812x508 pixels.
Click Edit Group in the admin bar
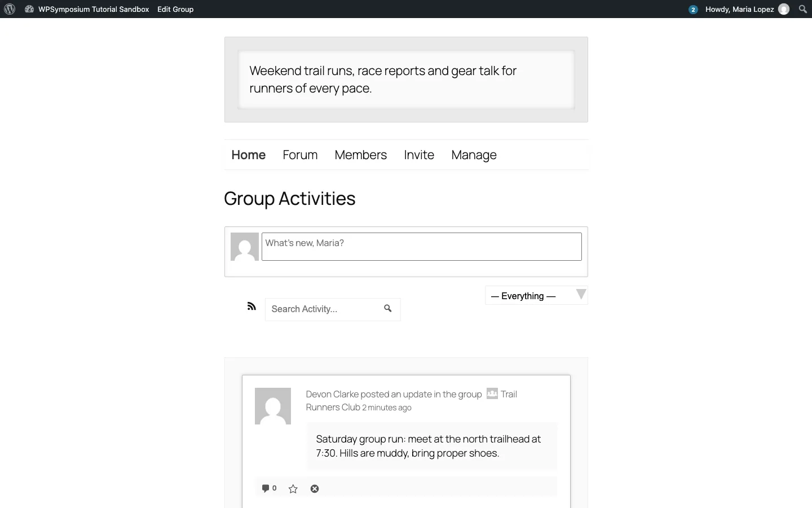pos(175,9)
